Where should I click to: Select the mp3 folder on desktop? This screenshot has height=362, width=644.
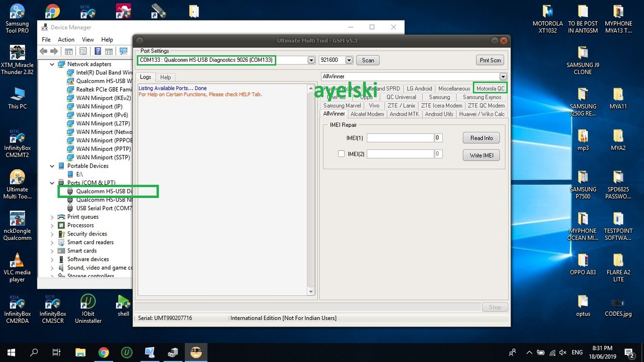583,140
